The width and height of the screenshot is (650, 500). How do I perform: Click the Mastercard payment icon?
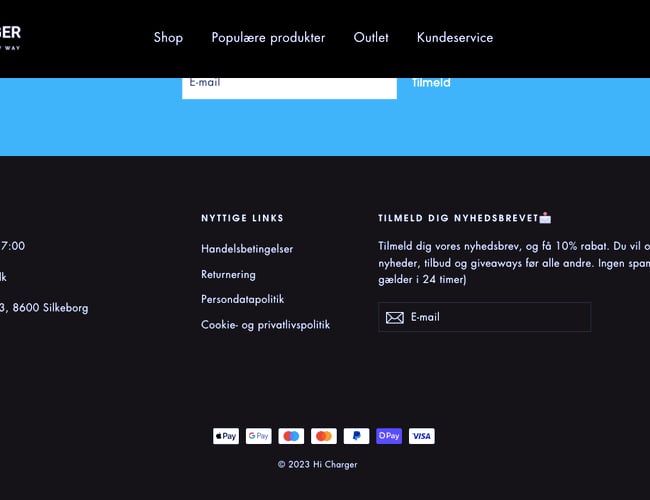324,436
